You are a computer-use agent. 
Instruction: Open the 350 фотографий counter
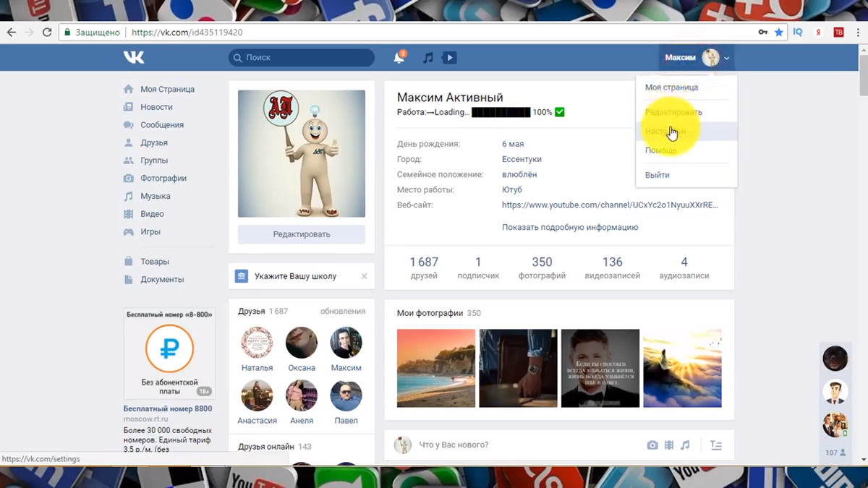[542, 267]
